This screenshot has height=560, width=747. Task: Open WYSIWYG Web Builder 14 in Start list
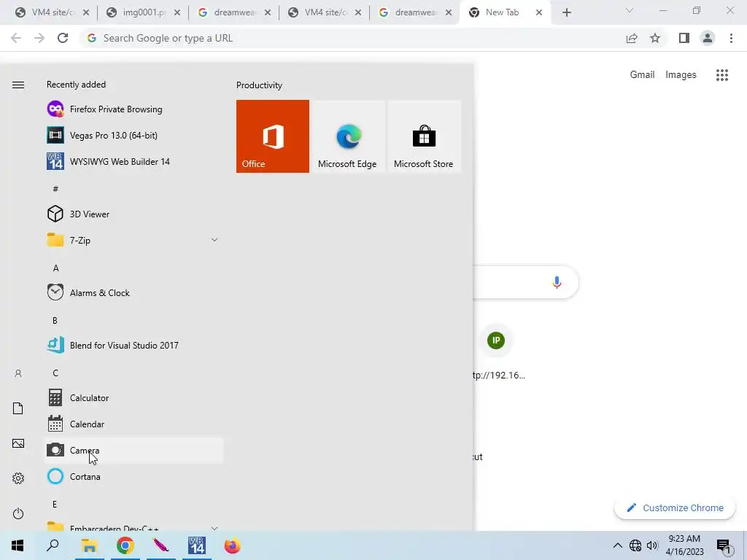133,161
